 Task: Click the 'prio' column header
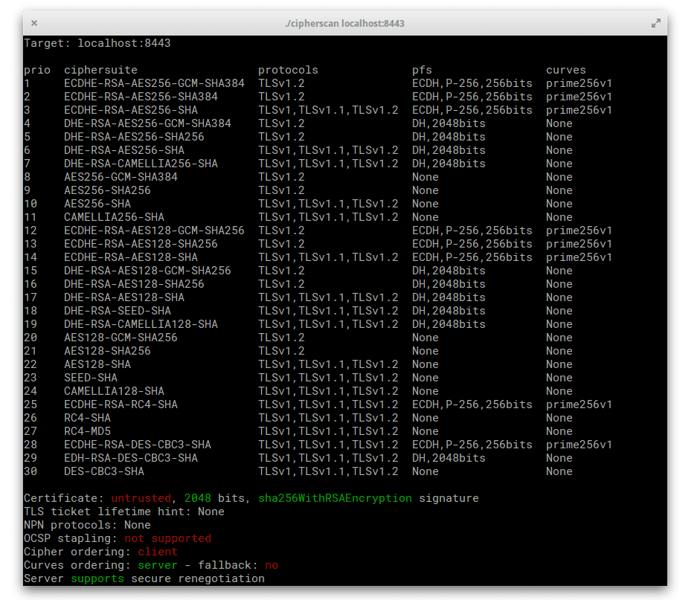[37, 70]
